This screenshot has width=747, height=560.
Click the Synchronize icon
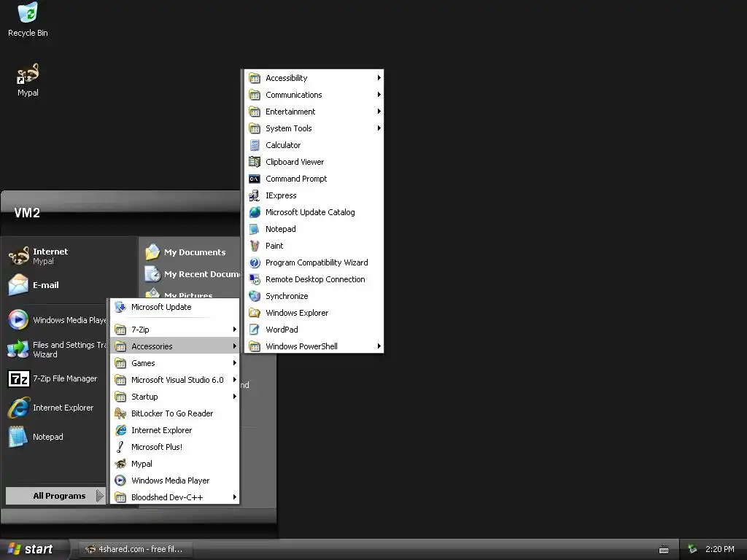pyautogui.click(x=255, y=296)
